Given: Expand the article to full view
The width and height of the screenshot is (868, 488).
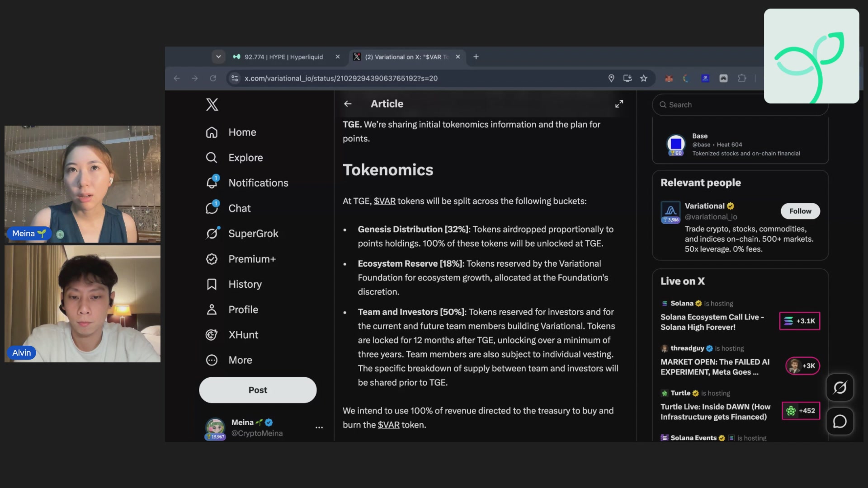Looking at the screenshot, I should pyautogui.click(x=619, y=104).
